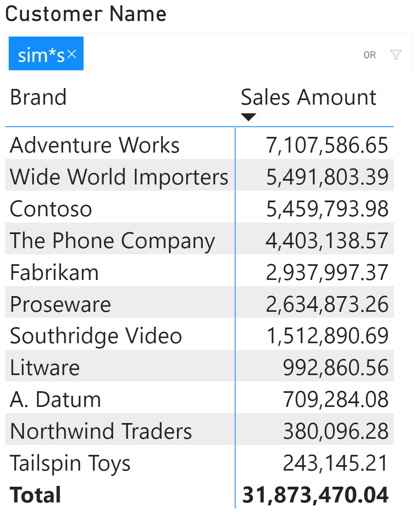420x514 pixels.
Task: Remove the sim*s filter tag
Action: pos(72,54)
